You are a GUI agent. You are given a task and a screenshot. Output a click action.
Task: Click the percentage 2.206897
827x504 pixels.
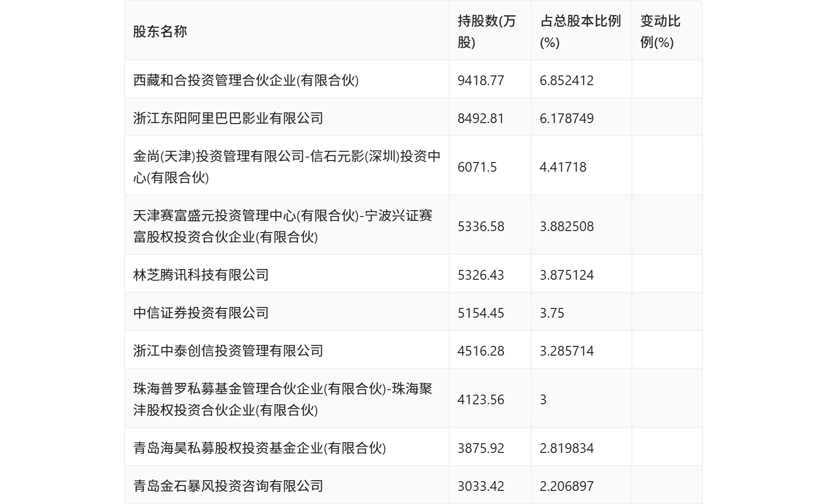coord(567,486)
